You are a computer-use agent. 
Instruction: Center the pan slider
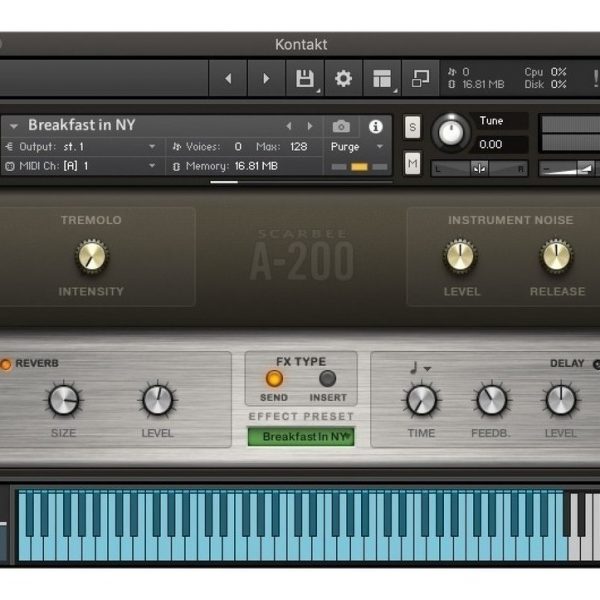[x=479, y=168]
